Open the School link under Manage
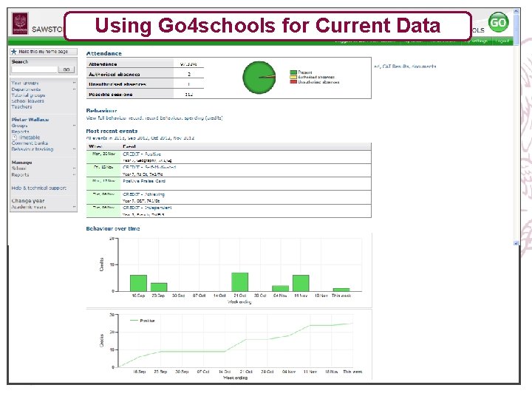 [x=18, y=168]
